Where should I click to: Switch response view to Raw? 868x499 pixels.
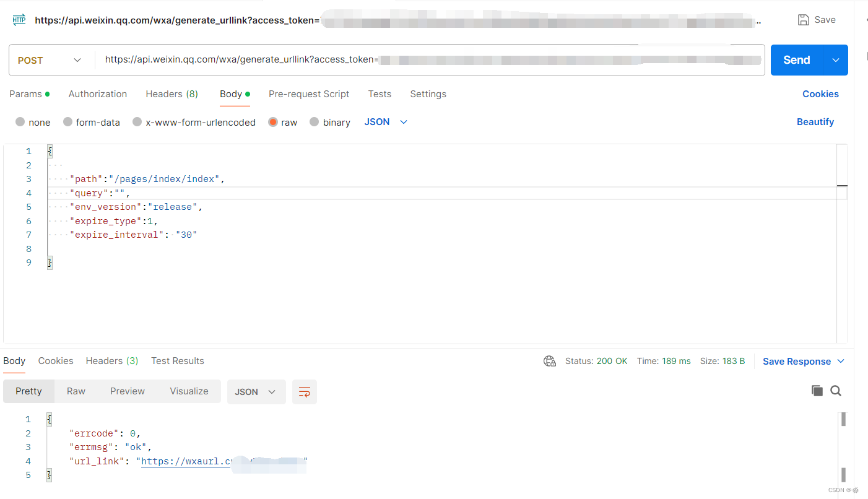(x=76, y=391)
